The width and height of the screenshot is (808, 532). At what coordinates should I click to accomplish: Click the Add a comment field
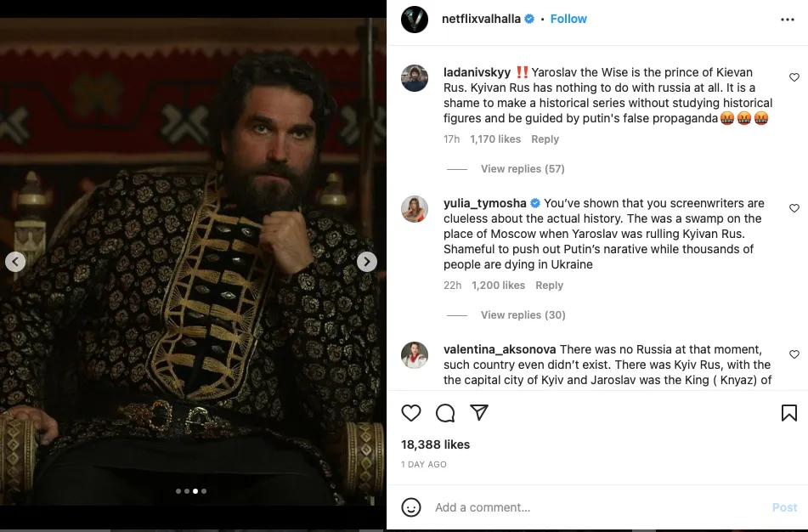click(595, 507)
